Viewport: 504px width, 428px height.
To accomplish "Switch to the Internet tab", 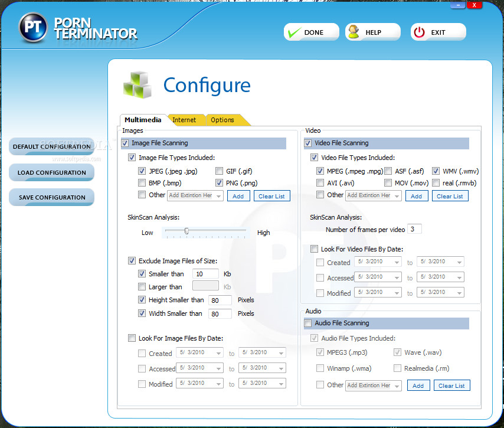I will click(x=184, y=120).
